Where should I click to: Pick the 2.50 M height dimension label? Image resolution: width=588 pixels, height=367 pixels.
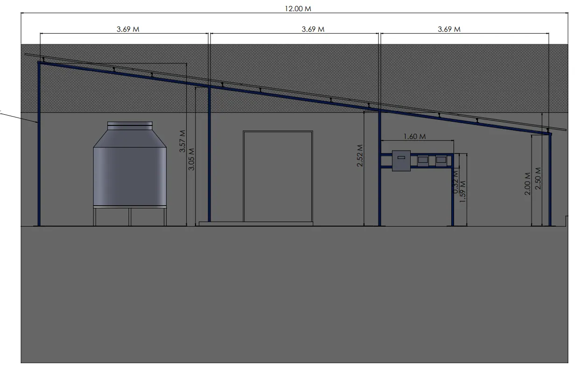(538, 179)
